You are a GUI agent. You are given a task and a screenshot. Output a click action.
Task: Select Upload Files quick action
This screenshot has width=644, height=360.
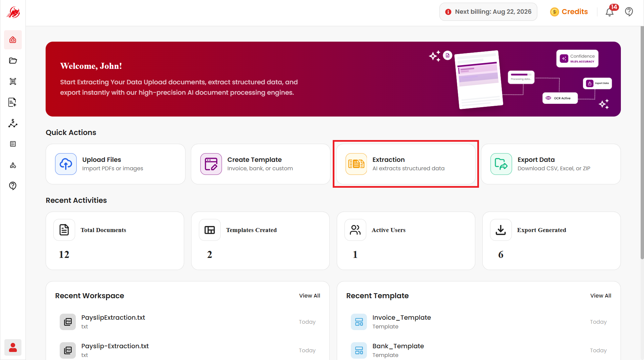115,164
